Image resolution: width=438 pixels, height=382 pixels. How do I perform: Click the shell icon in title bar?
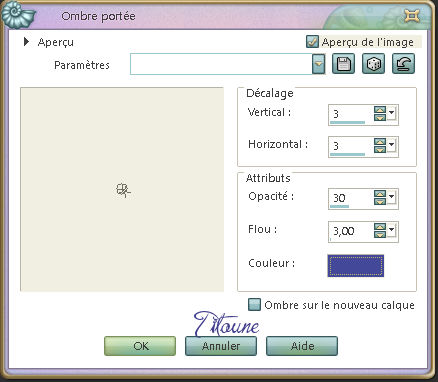pos(18,16)
